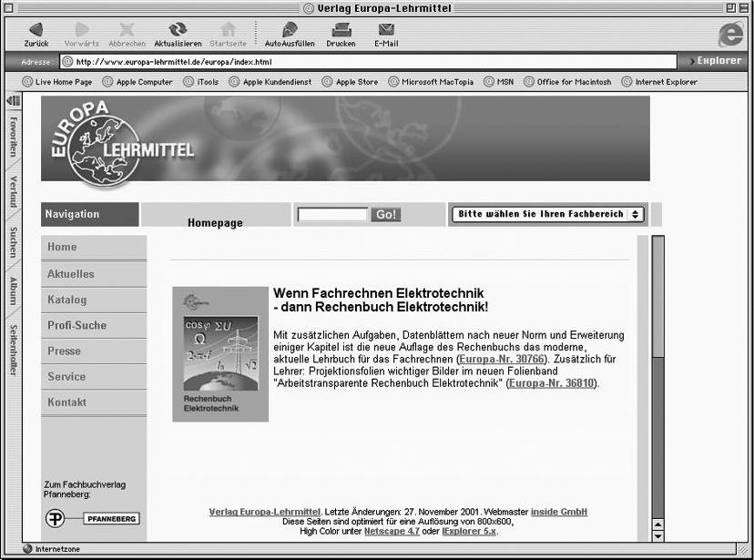Select Kontakt in the navigation menu
This screenshot has height=560, width=754.
click(94, 402)
